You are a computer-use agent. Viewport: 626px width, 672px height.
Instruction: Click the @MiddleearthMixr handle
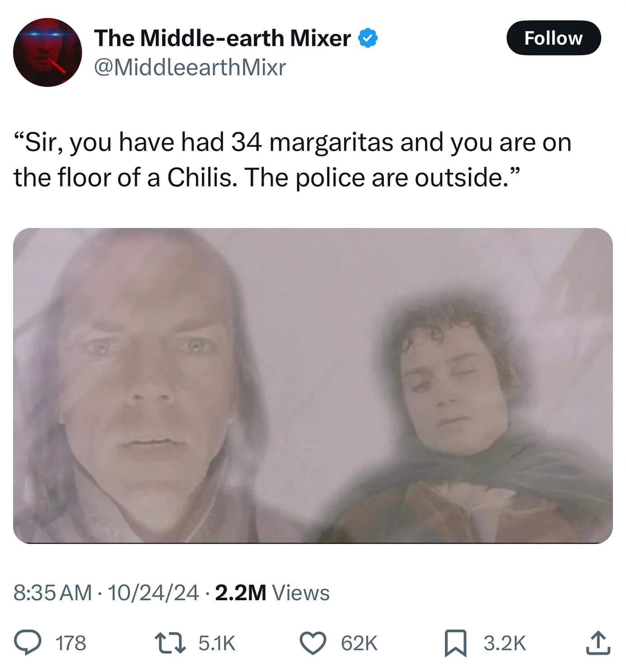coord(190,68)
